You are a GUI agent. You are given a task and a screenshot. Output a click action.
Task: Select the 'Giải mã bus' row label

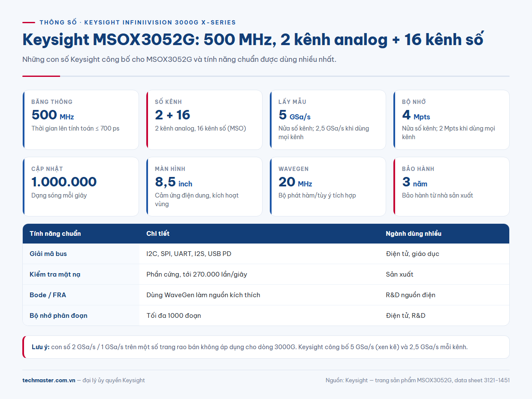tap(48, 254)
